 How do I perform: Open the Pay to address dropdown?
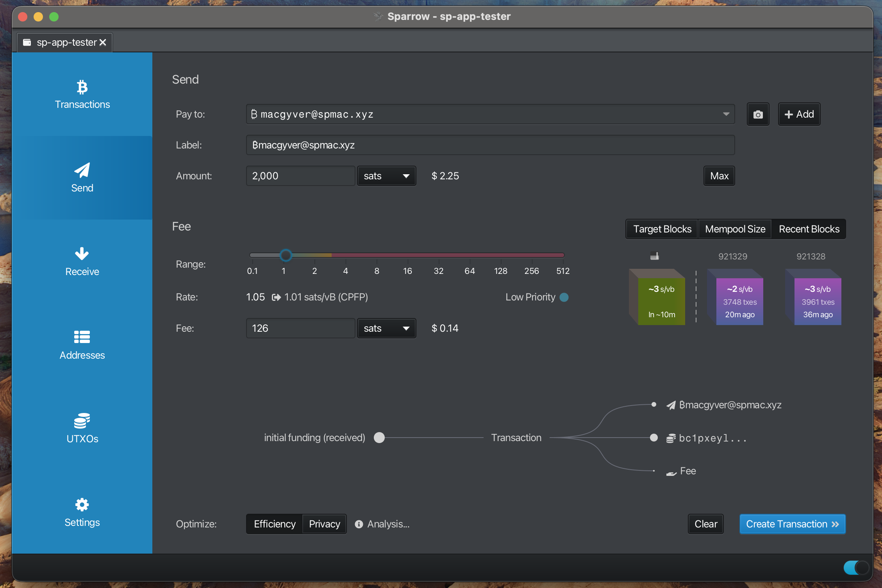pyautogui.click(x=726, y=114)
